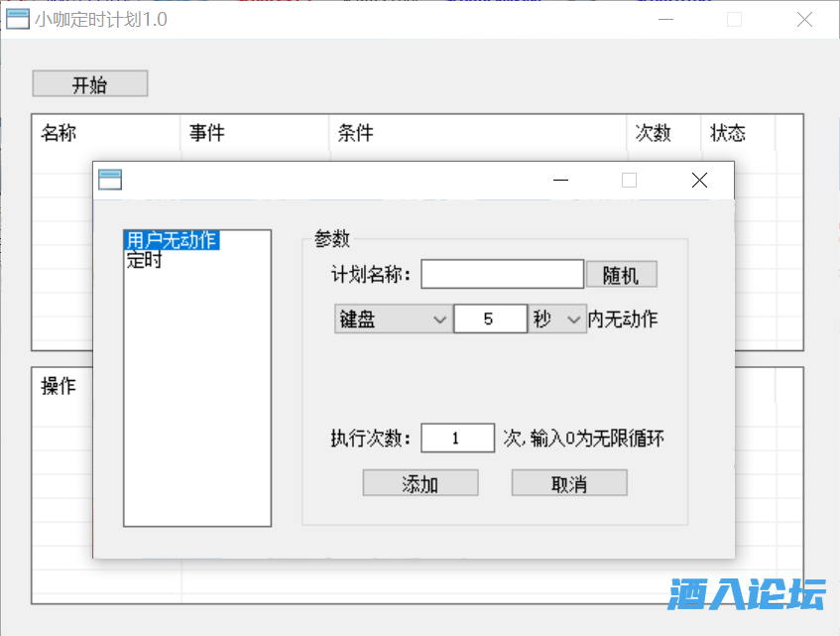Minimize the 小咖定时计划1.0 main window
This screenshot has height=636, width=840.
click(665, 20)
